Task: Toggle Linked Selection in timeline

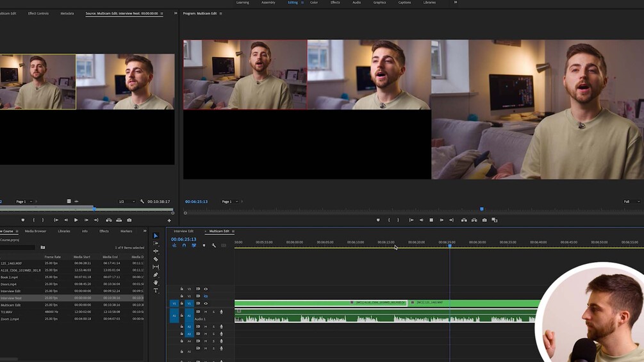Action: point(194,245)
